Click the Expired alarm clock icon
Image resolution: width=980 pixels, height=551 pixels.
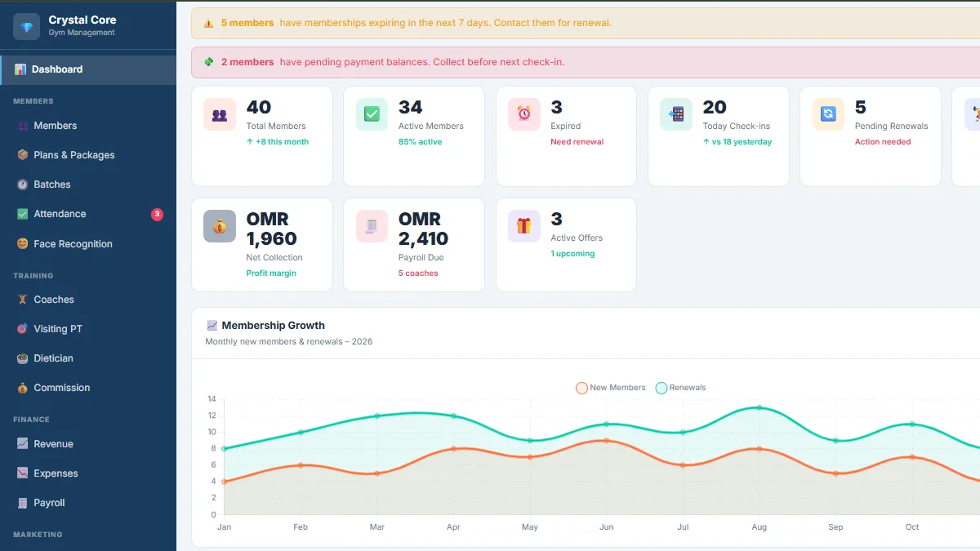click(x=524, y=114)
